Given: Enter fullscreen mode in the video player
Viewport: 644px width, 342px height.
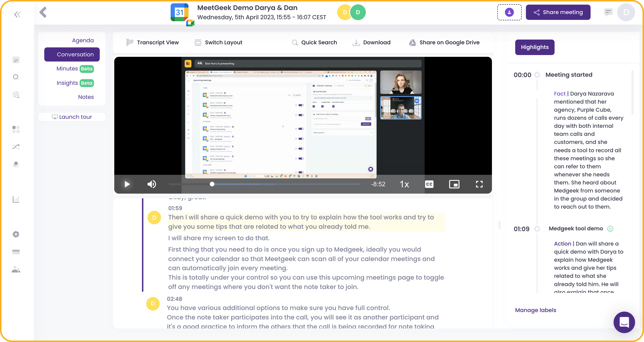Looking at the screenshot, I should (479, 184).
